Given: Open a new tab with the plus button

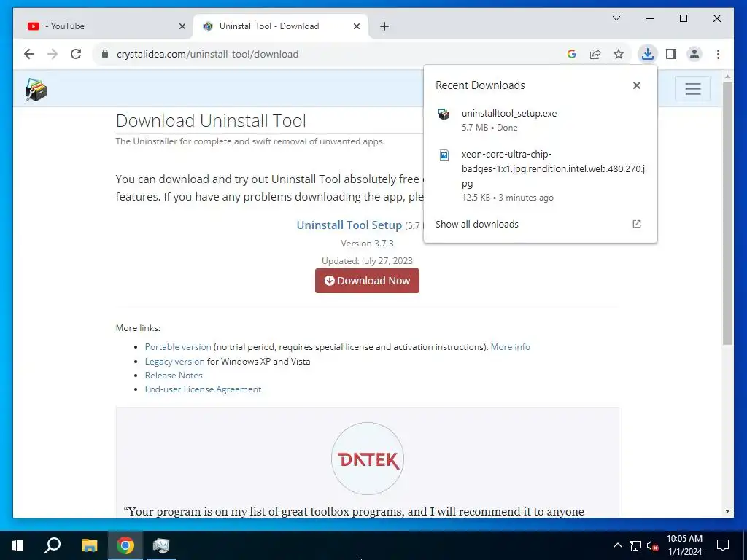Looking at the screenshot, I should [384, 27].
